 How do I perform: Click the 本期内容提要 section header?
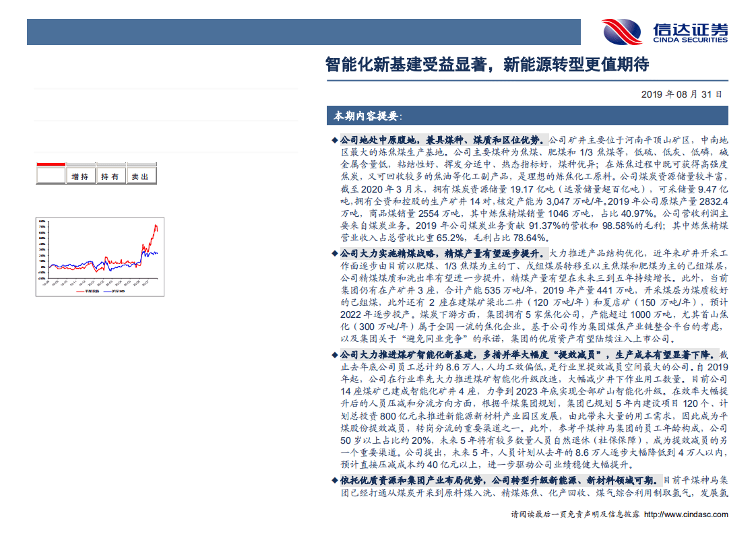pyautogui.click(x=365, y=116)
